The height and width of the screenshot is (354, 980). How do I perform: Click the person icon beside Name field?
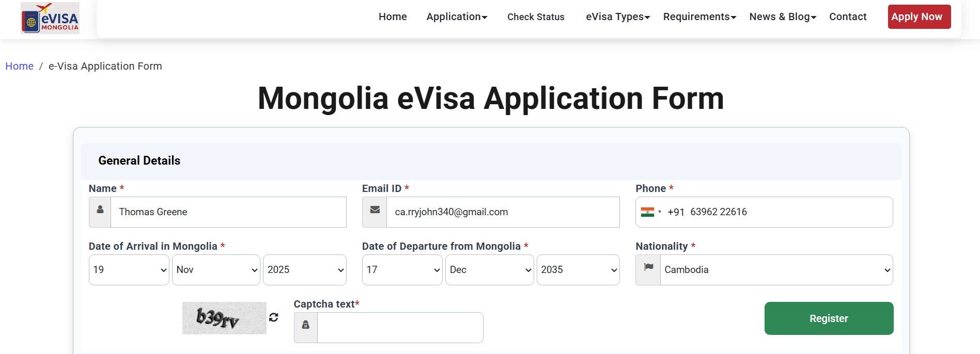[x=100, y=211]
